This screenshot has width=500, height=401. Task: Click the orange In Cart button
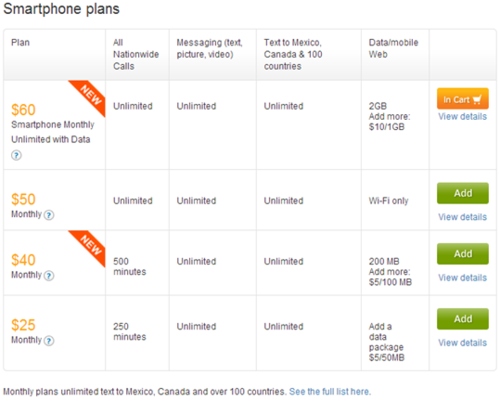pyautogui.click(x=463, y=99)
